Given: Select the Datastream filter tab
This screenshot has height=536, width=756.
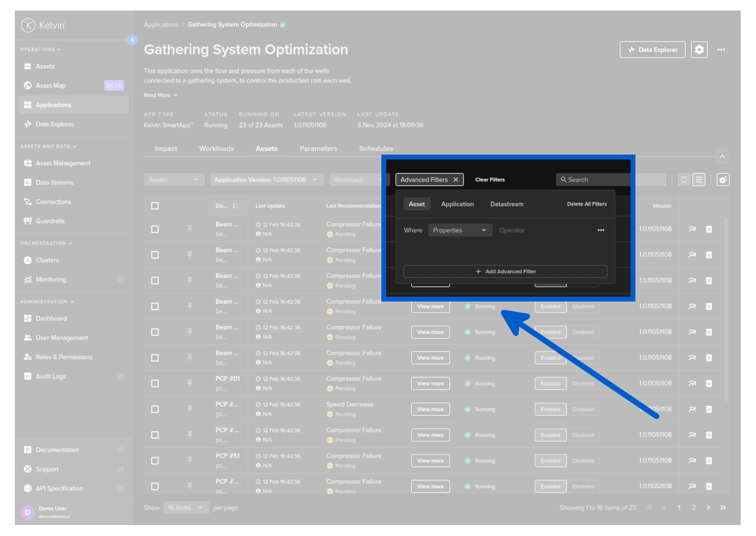Looking at the screenshot, I should (x=506, y=204).
